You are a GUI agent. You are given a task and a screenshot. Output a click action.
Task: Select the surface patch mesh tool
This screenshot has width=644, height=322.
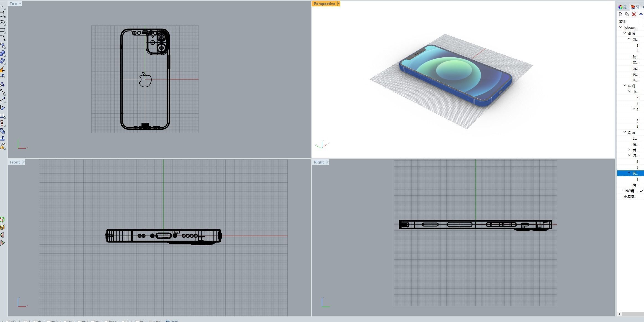2,61
